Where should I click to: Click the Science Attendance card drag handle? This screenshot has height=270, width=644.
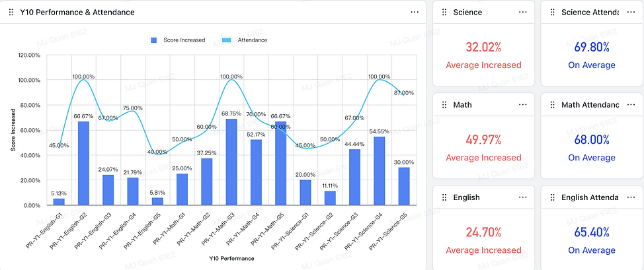pyautogui.click(x=552, y=13)
